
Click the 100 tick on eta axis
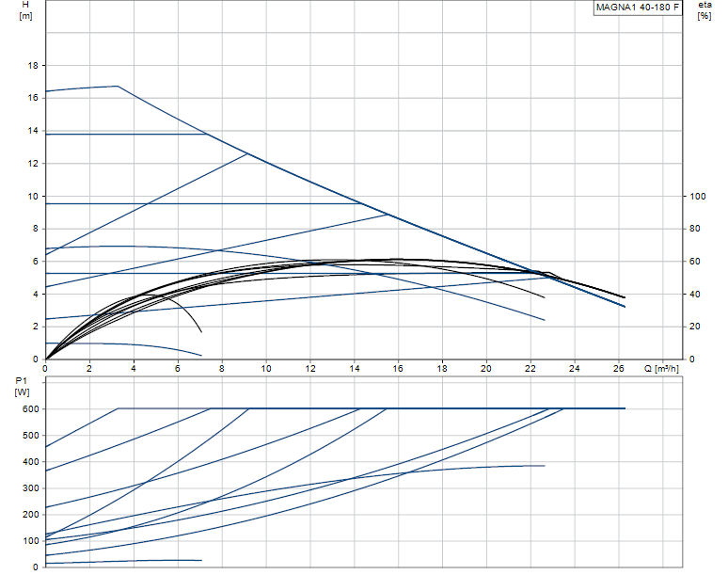tap(697, 196)
